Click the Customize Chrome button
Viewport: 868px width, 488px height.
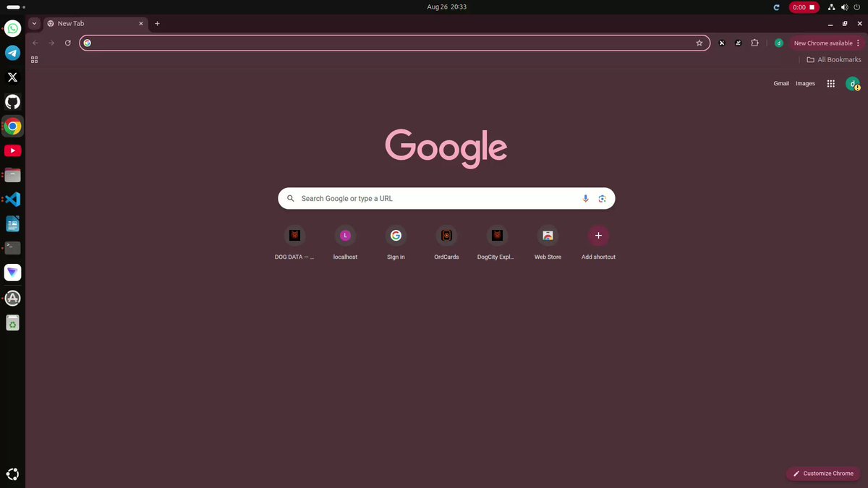coord(823,474)
